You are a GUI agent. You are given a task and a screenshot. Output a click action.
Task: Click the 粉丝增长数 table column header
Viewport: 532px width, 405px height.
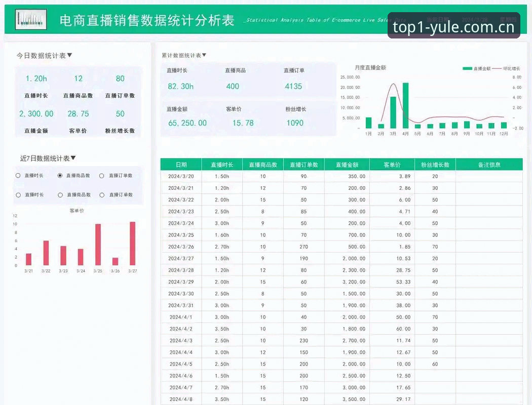point(435,165)
